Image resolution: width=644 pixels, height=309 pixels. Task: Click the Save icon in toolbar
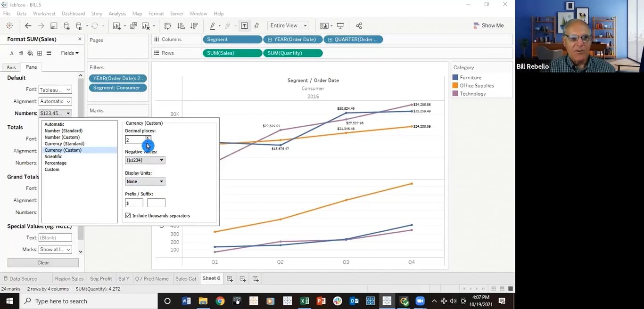54,26
